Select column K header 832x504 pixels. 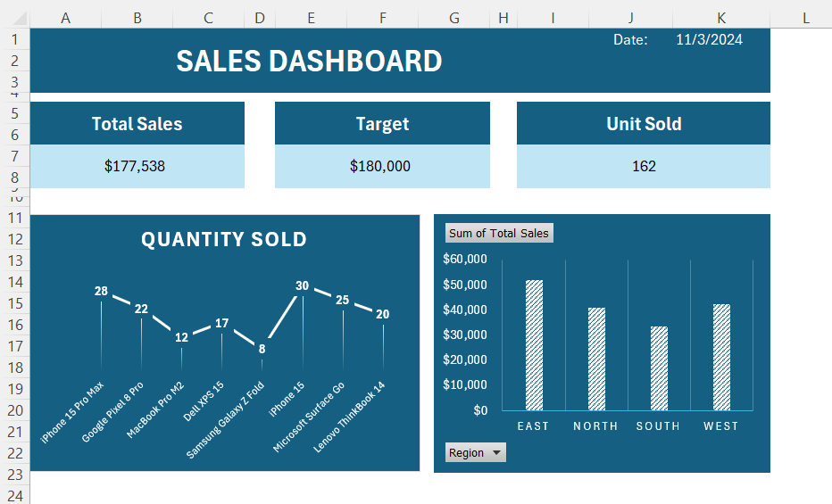pyautogui.click(x=721, y=19)
